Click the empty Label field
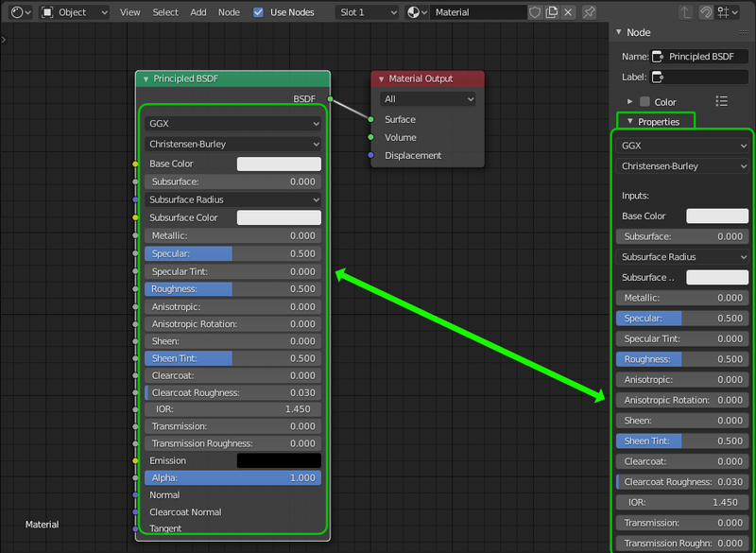This screenshot has height=553, width=756. pyautogui.click(x=699, y=77)
